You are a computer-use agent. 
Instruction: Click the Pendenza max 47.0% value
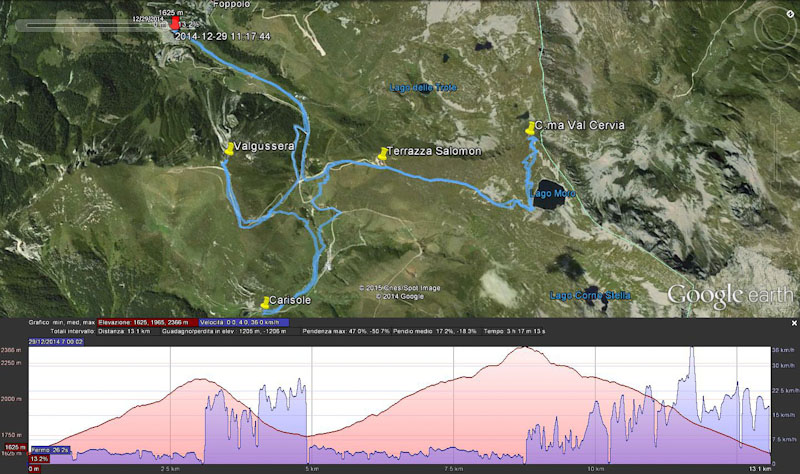coord(346,331)
